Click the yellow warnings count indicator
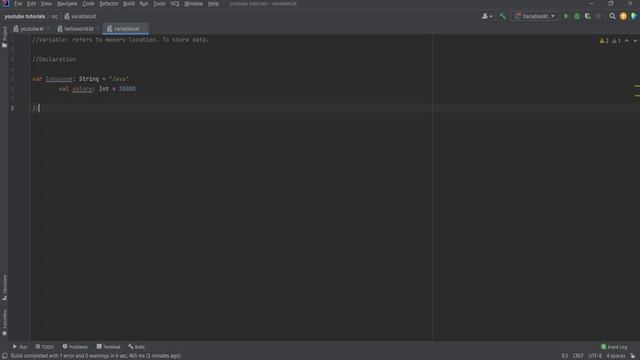The height and width of the screenshot is (360, 640). click(604, 41)
